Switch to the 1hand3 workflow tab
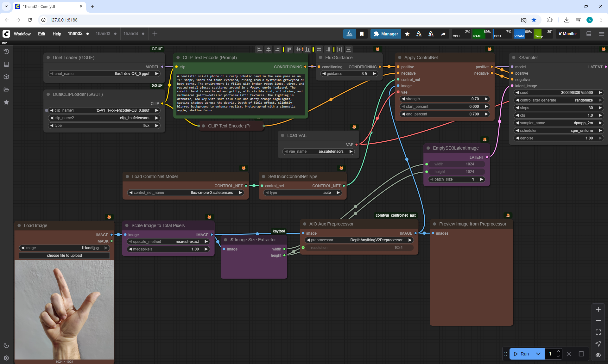 tap(103, 34)
